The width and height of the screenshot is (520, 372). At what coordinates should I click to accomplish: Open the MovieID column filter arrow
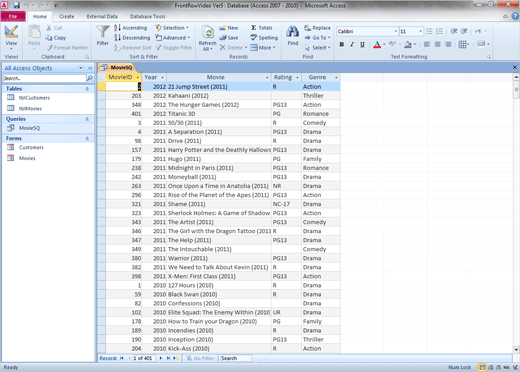(x=137, y=77)
